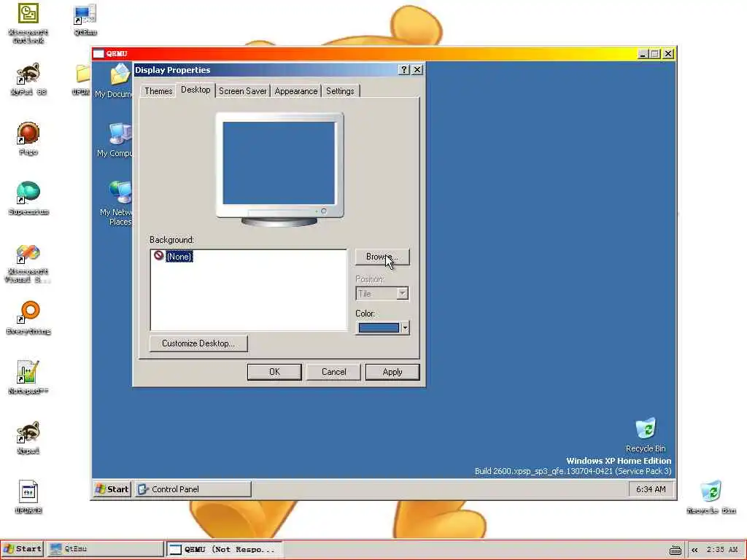Open the Supermium desktop icon
The image size is (747, 560).
(x=28, y=193)
